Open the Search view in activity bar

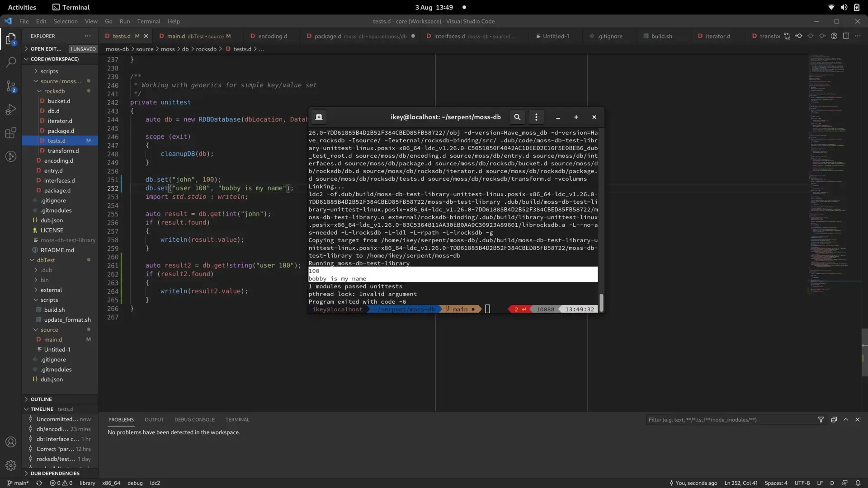pos(11,62)
